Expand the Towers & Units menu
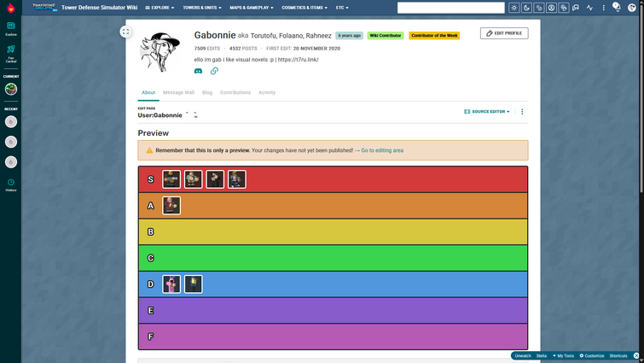This screenshot has width=644, height=363. point(202,8)
